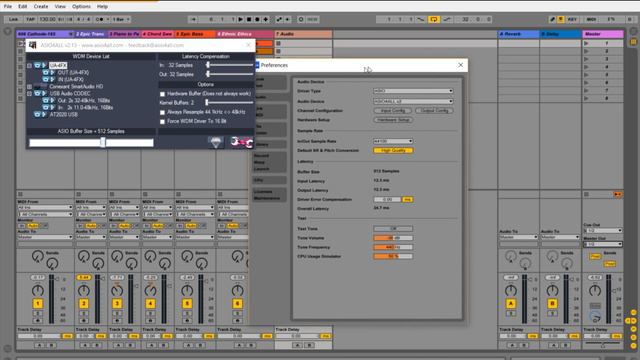Click the Driver Error Compensation value field
This screenshot has height=360, width=640.
click(388, 200)
